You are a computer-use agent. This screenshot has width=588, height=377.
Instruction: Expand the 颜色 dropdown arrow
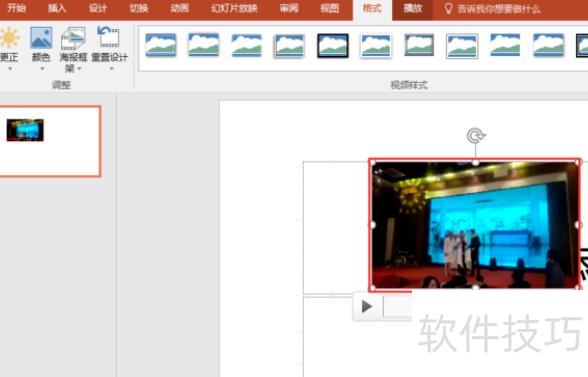coord(42,69)
